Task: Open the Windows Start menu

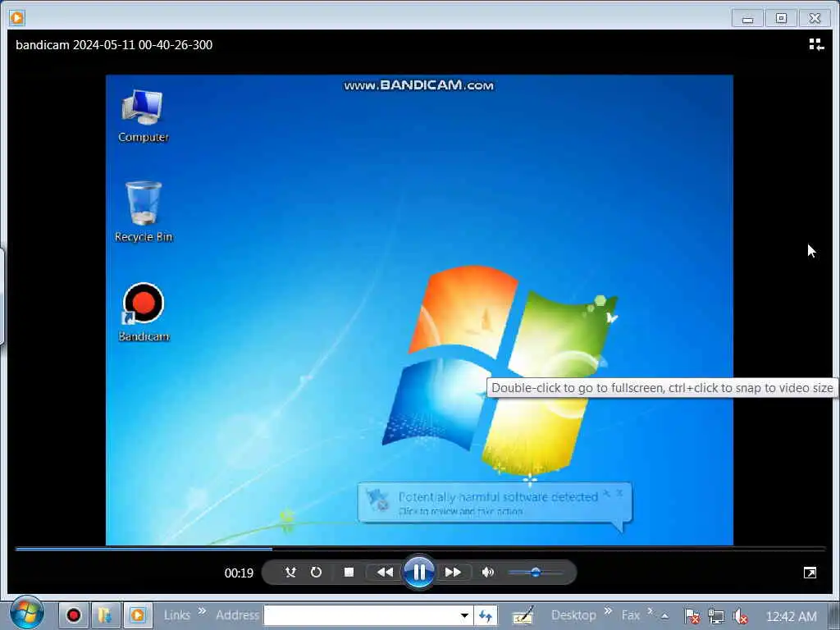Action: (x=27, y=613)
